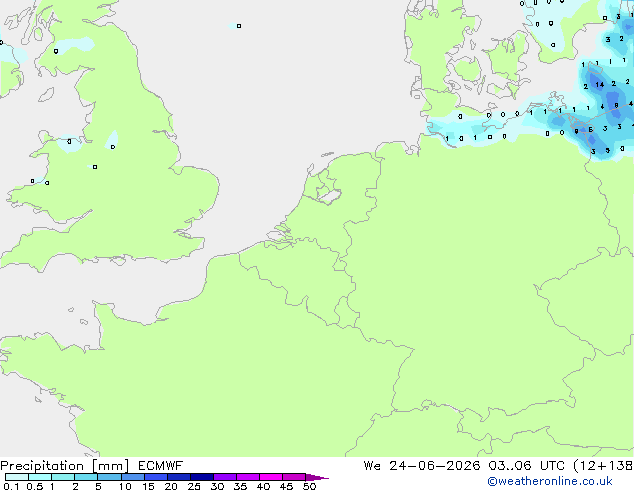Select the zero marker over Scotland
The height and width of the screenshot is (490, 634).
click(56, 51)
